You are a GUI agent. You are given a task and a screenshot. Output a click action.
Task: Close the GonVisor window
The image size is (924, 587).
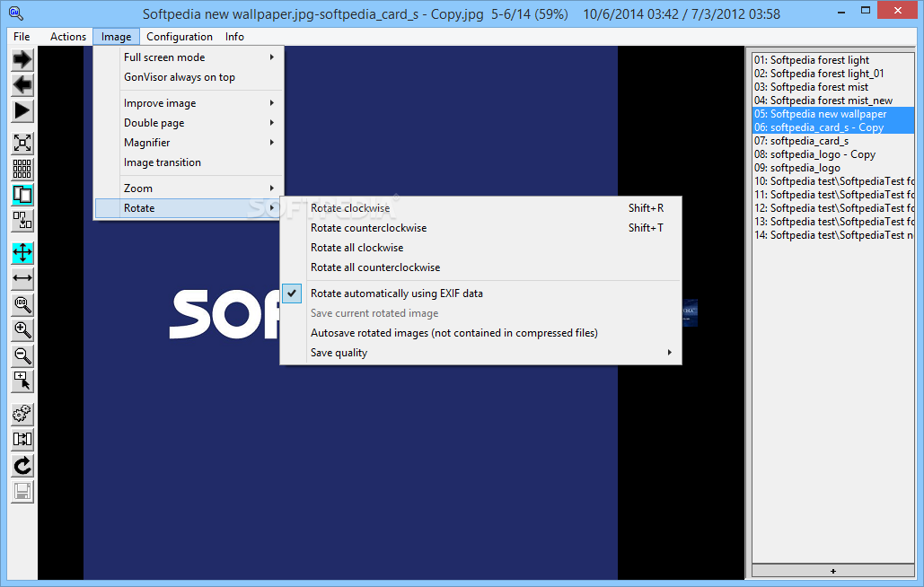897,11
